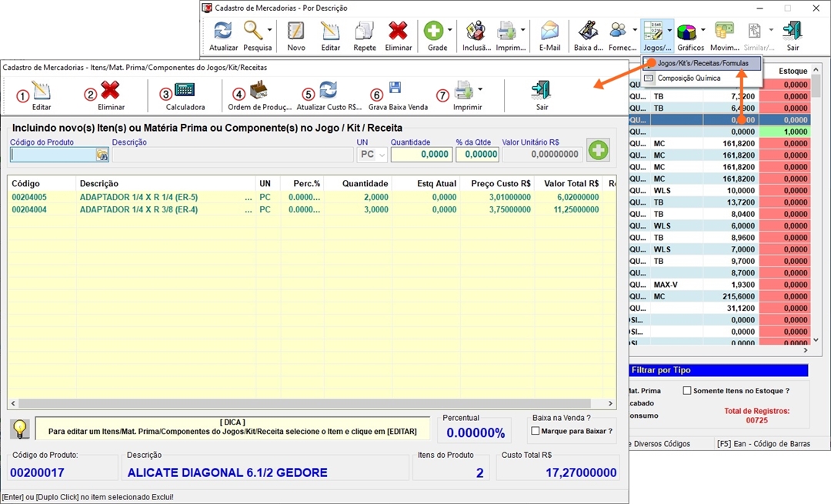Expand the UN unit dropdown
831x504 pixels.
(x=382, y=155)
